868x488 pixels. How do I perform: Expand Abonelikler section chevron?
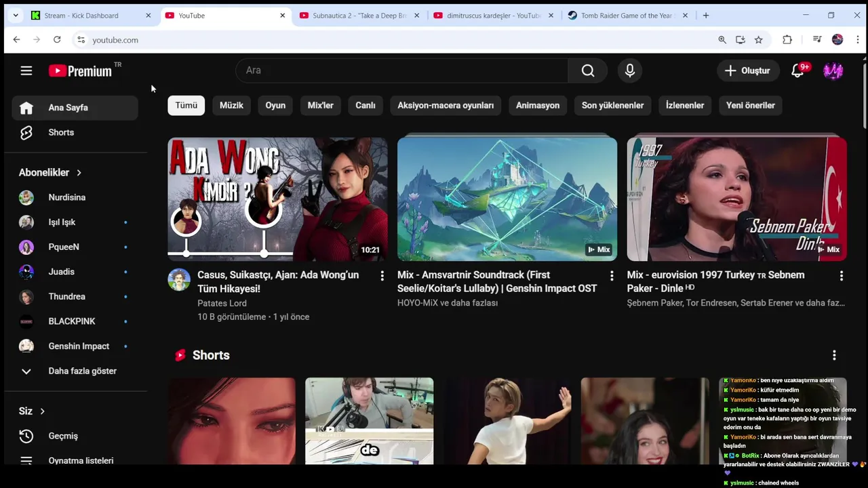[x=79, y=173]
